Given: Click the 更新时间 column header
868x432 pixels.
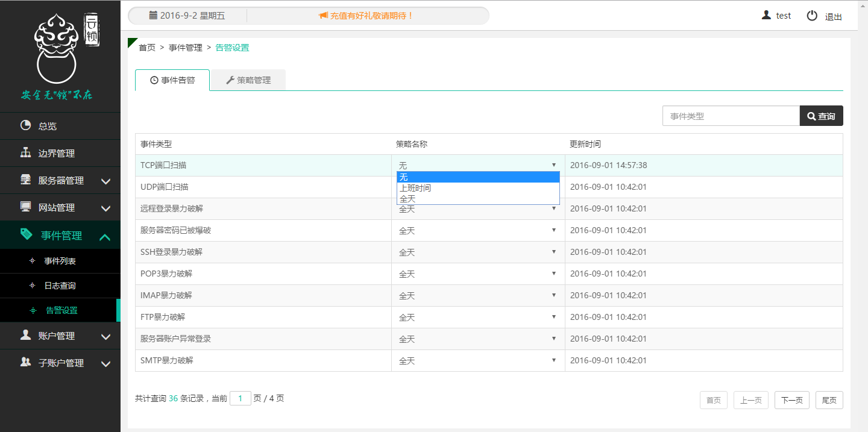Looking at the screenshot, I should tap(585, 144).
